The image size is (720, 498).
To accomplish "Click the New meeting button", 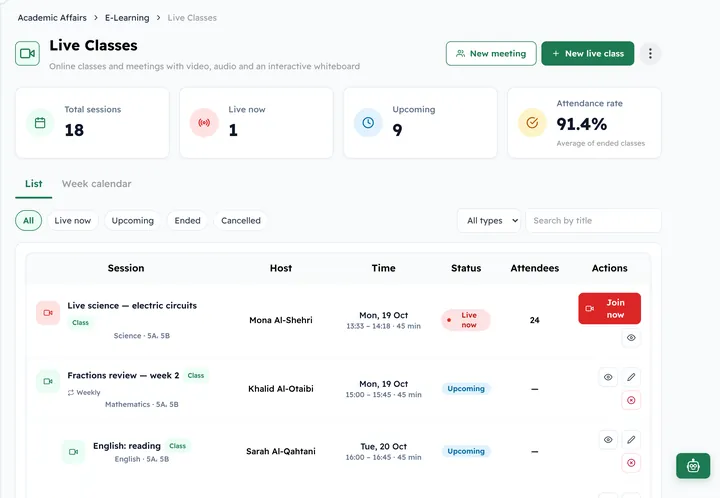I will [x=491, y=54].
